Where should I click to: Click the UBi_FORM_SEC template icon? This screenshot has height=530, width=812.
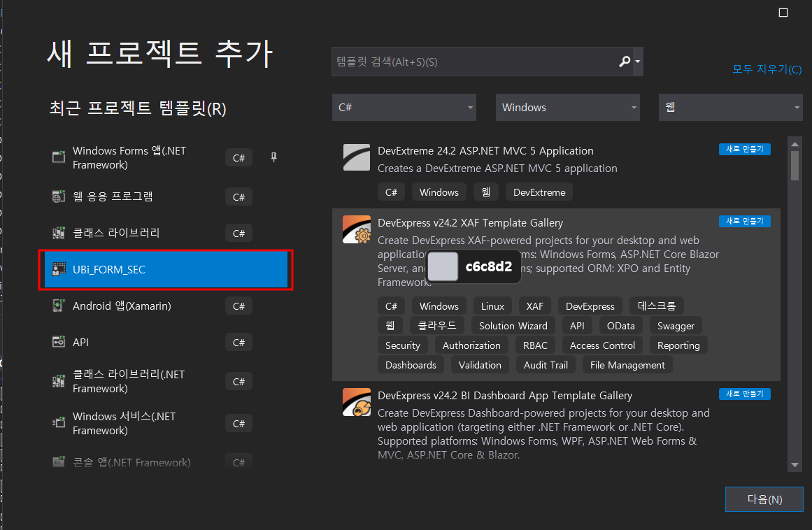(59, 269)
